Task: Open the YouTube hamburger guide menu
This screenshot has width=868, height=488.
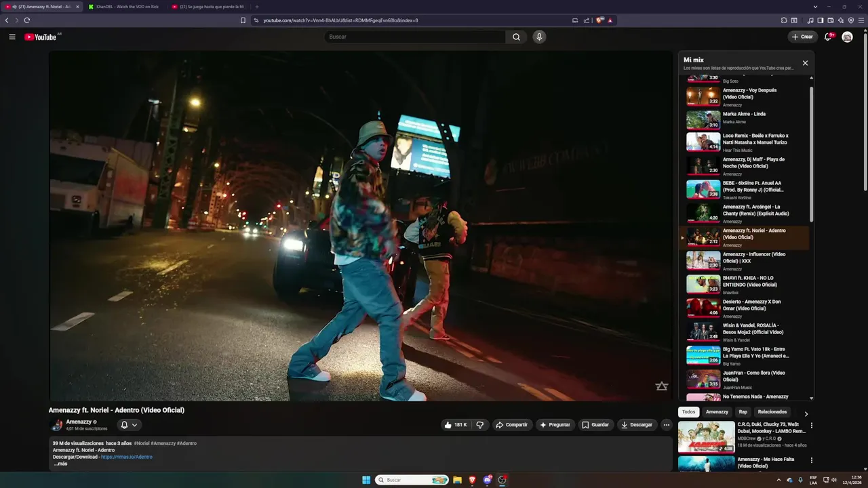Action: (x=12, y=37)
